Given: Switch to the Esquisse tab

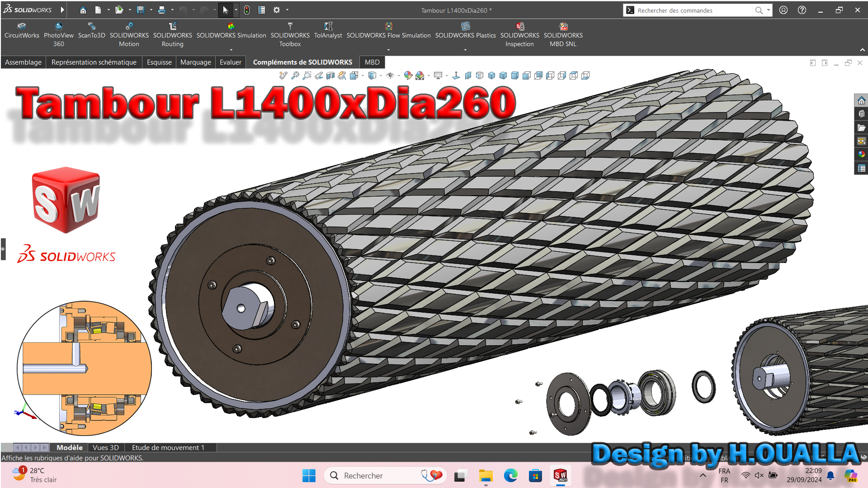Looking at the screenshot, I should (x=159, y=62).
